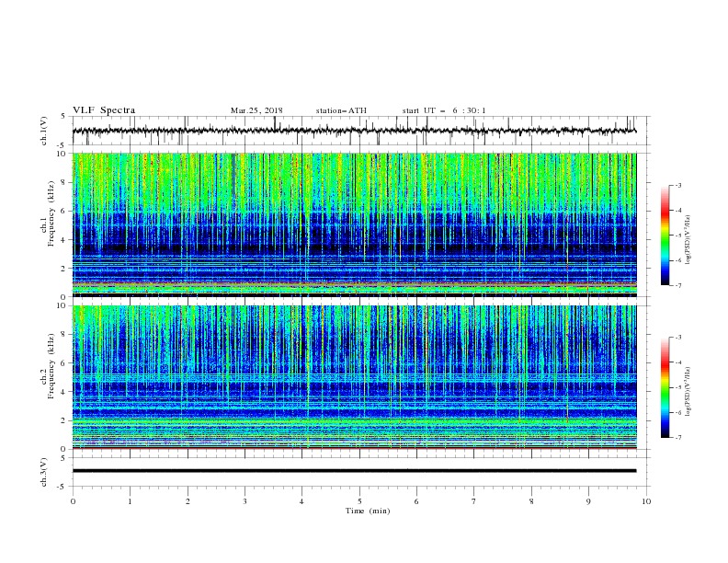Screen dimensions: 728x563
Task: Click time axis tick label "0"
Action: click(73, 501)
